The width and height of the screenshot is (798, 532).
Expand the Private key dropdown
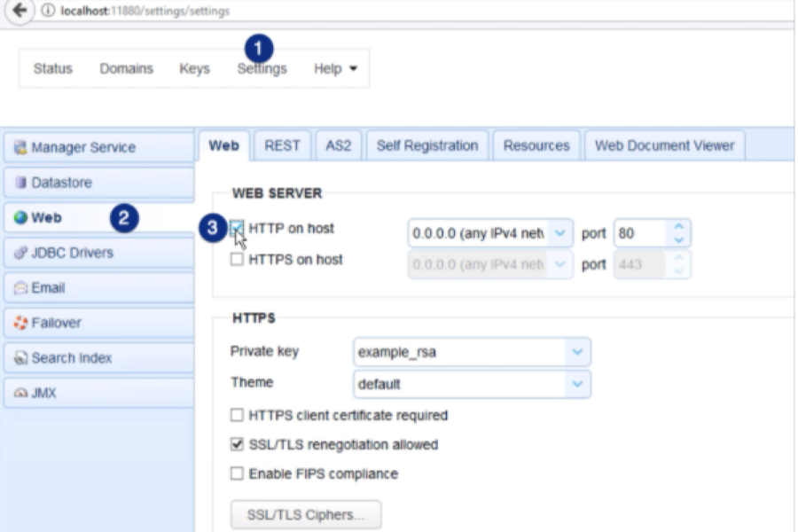577,352
